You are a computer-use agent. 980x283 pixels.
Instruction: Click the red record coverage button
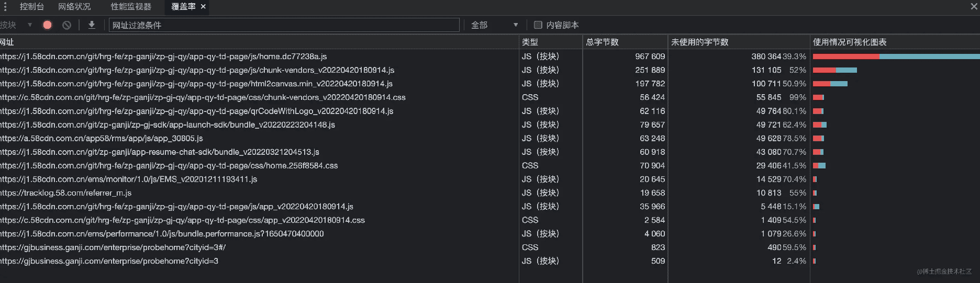pyautogui.click(x=47, y=25)
